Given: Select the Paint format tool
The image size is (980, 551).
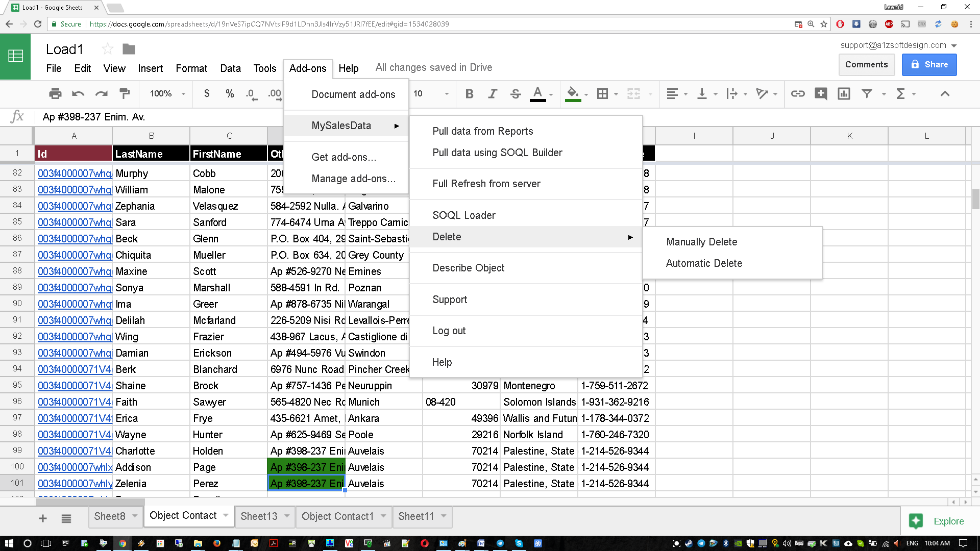Looking at the screenshot, I should tap(124, 94).
